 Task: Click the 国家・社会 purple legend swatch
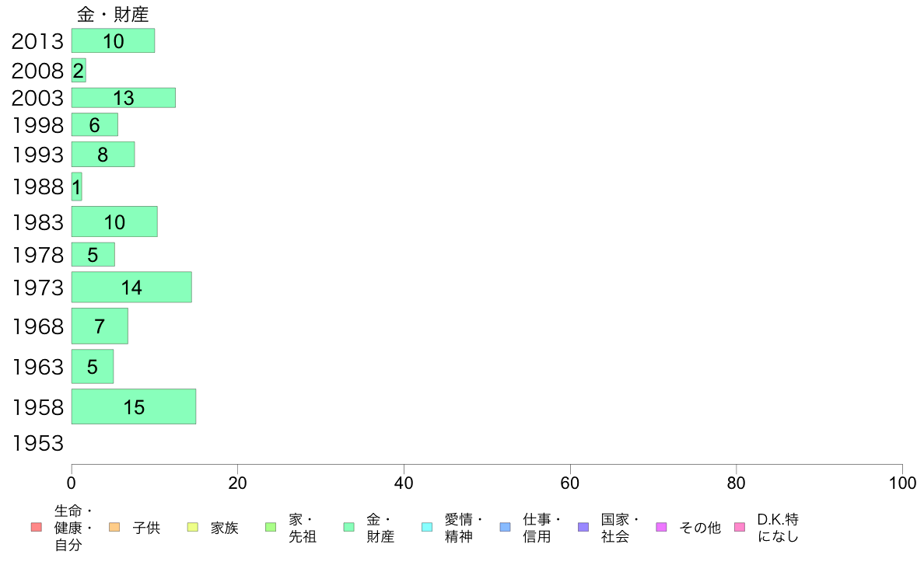(583, 527)
